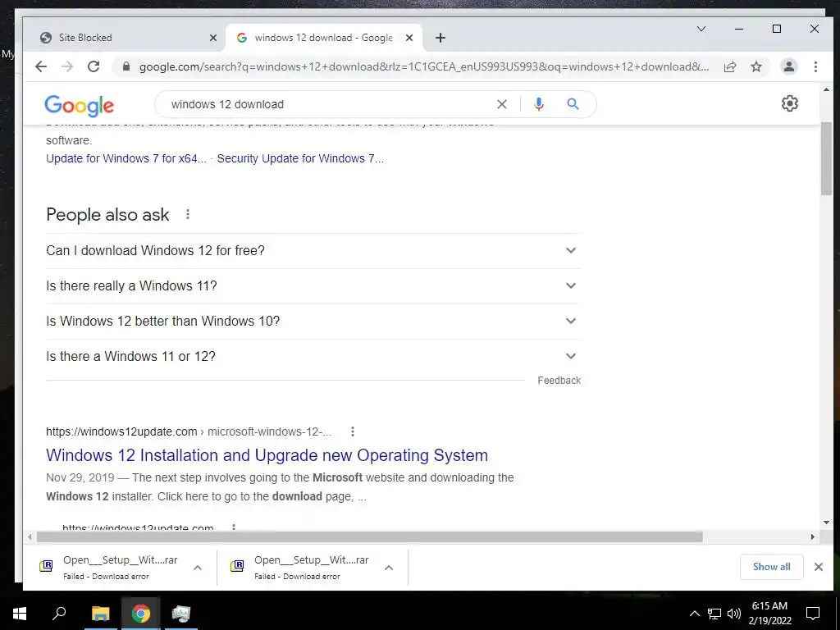
Task: Open options for windows12update.com result
Action: [352, 431]
